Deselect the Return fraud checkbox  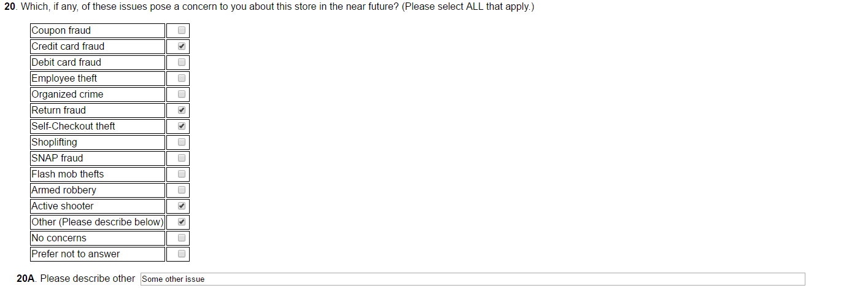[182, 110]
